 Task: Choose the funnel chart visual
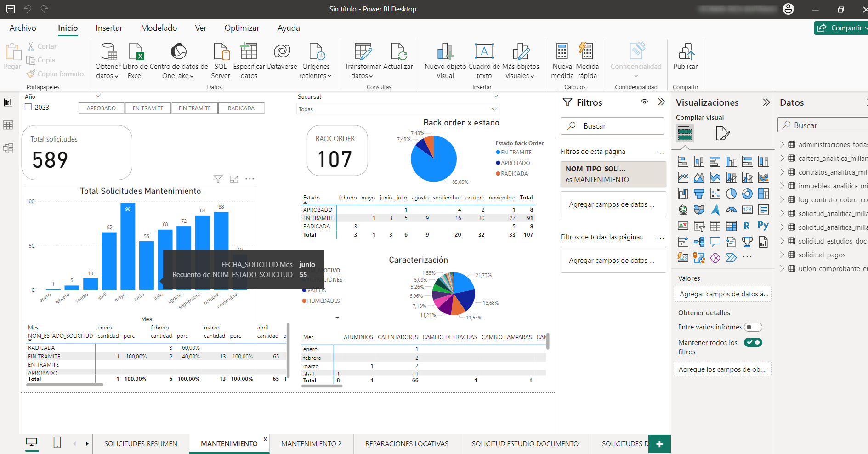pyautogui.click(x=699, y=193)
